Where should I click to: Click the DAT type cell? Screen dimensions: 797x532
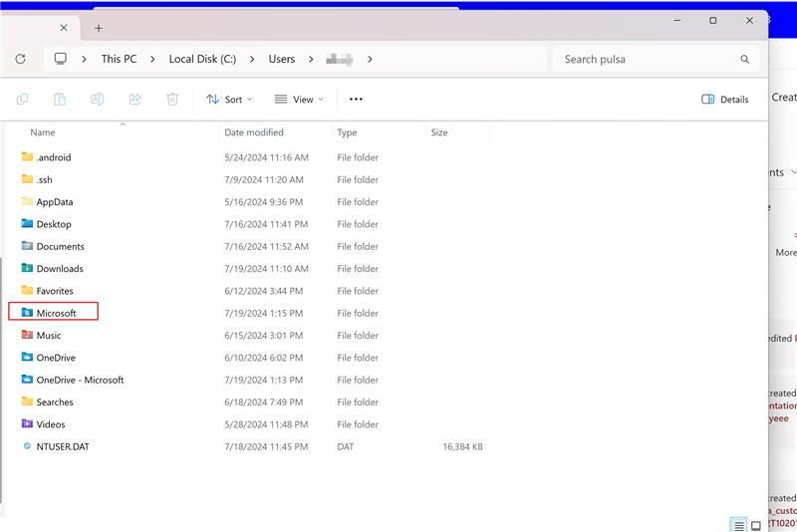[x=345, y=446]
